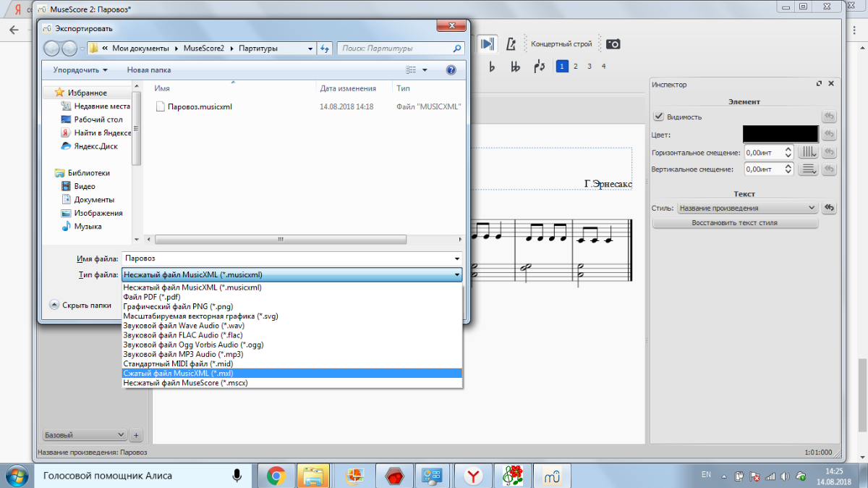
Task: Expand the address bar history dropdown
Action: tap(310, 49)
